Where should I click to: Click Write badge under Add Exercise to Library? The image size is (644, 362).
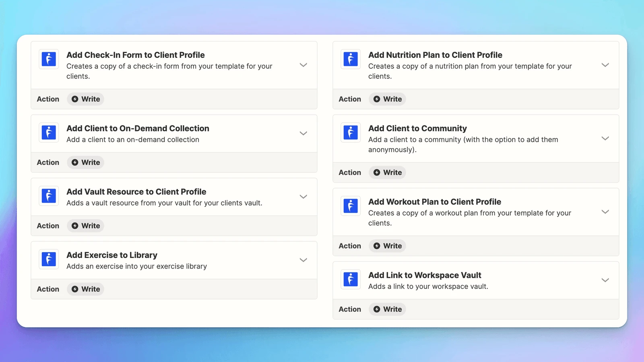85,289
